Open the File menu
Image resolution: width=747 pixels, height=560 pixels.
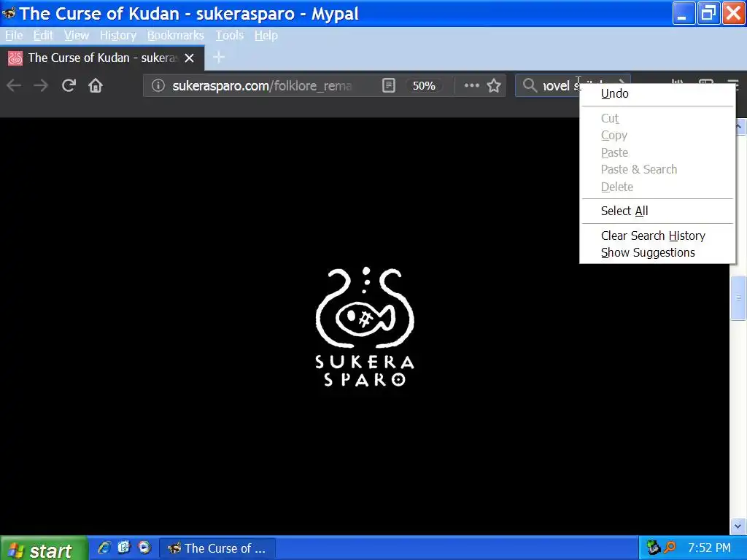click(x=14, y=35)
